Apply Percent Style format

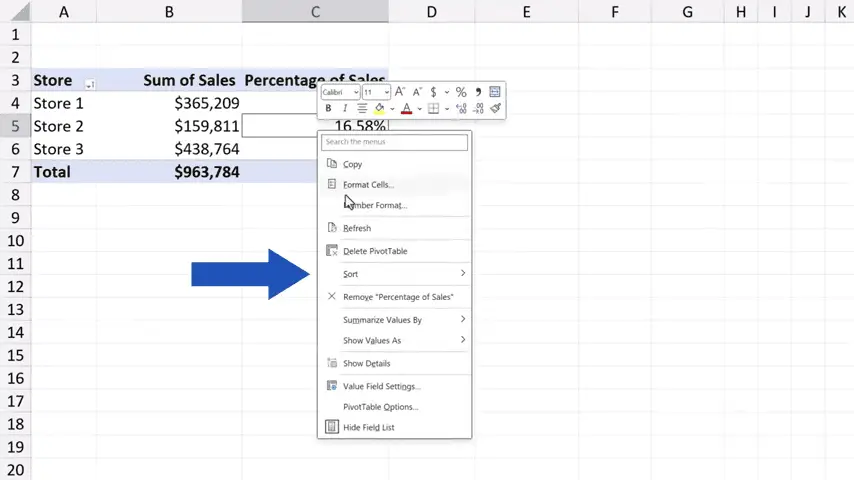461,92
